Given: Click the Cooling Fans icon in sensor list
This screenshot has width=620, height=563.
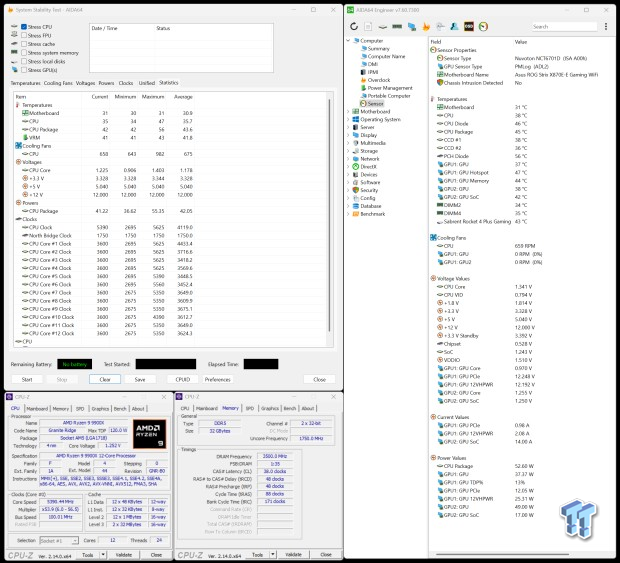Looking at the screenshot, I should pyautogui.click(x=433, y=238).
